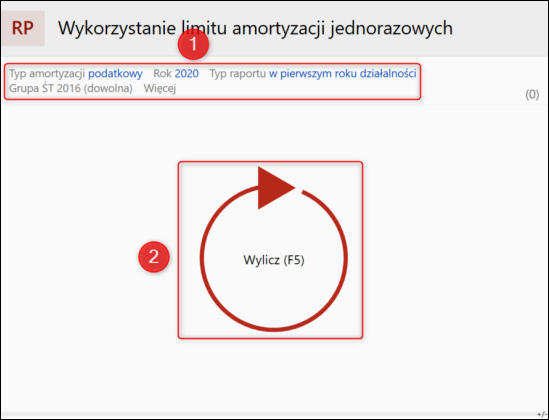
Task: Click the +/- toggle in corner
Action: point(541,414)
